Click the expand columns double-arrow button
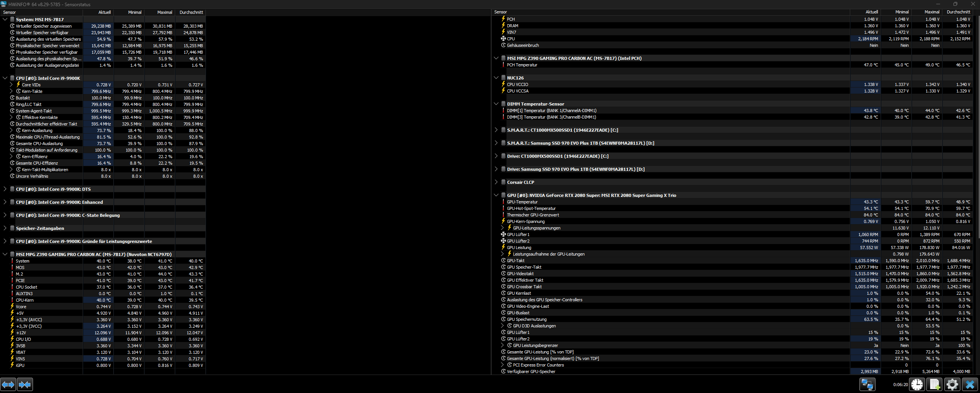980x393 pixels. pyautogui.click(x=8, y=384)
